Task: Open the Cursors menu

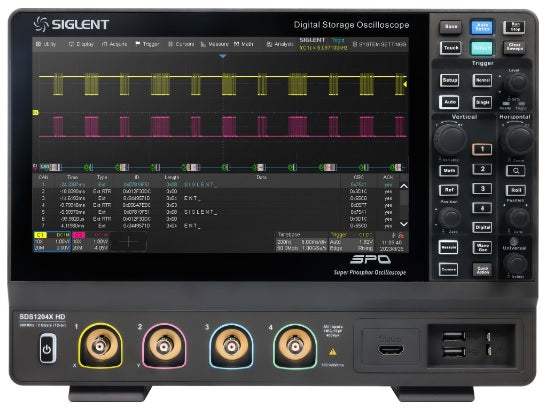Action: (181, 44)
